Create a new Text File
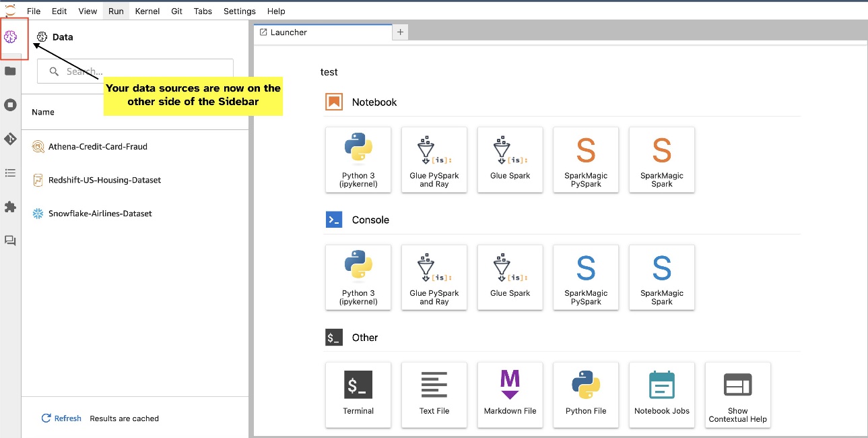 tap(434, 395)
